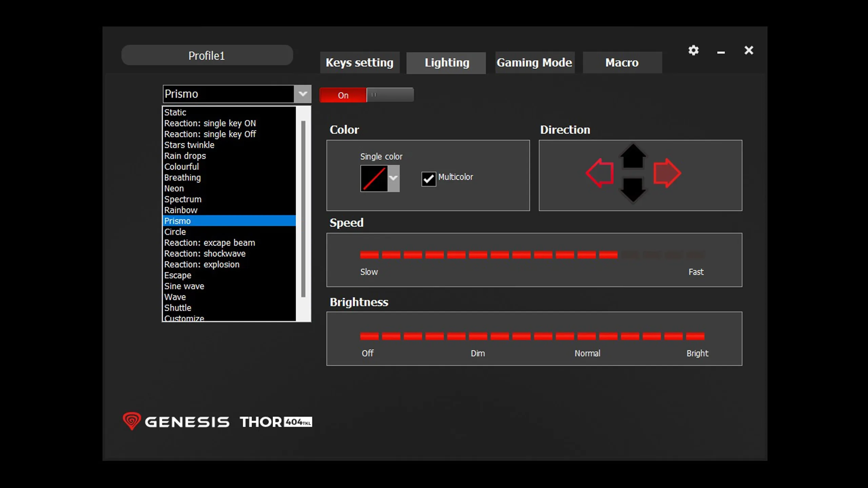
Task: Click the Prismo combo box field
Action: [x=228, y=94]
